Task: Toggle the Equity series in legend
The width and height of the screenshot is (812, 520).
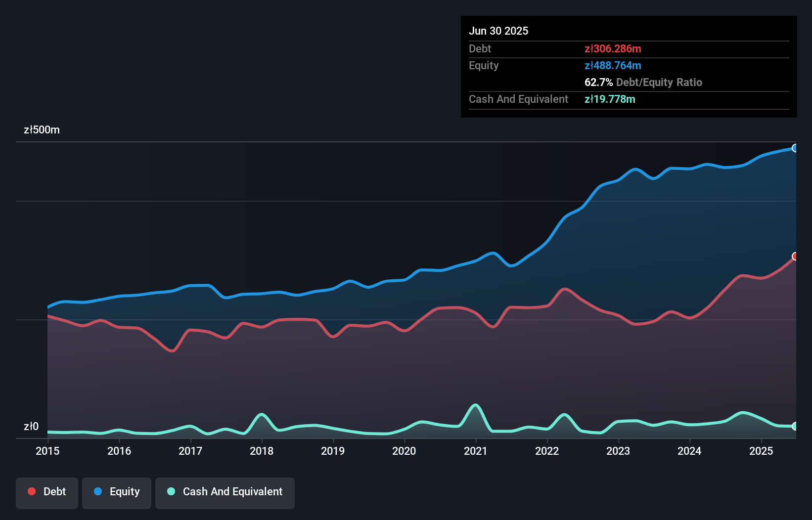Action: tap(117, 492)
